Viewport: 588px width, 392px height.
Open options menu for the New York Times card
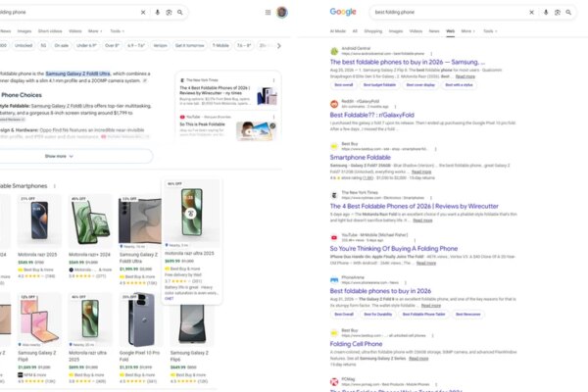tap(273, 80)
